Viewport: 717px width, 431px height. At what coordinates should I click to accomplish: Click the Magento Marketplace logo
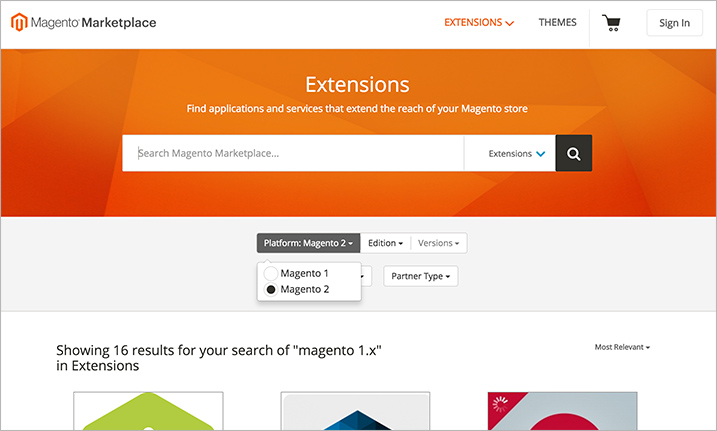click(83, 22)
